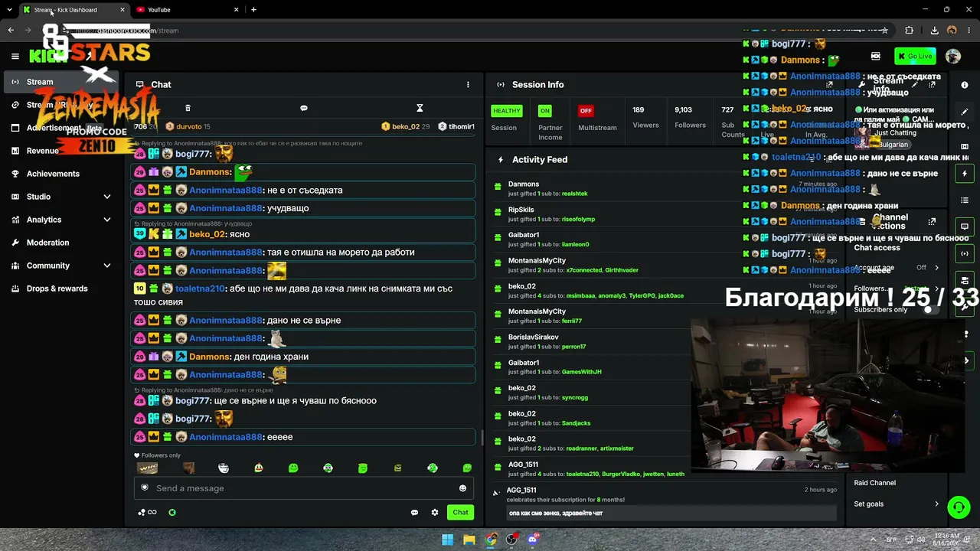Image resolution: width=980 pixels, height=551 pixels.
Task: Open File Explorer from the taskbar
Action: pyautogui.click(x=469, y=540)
